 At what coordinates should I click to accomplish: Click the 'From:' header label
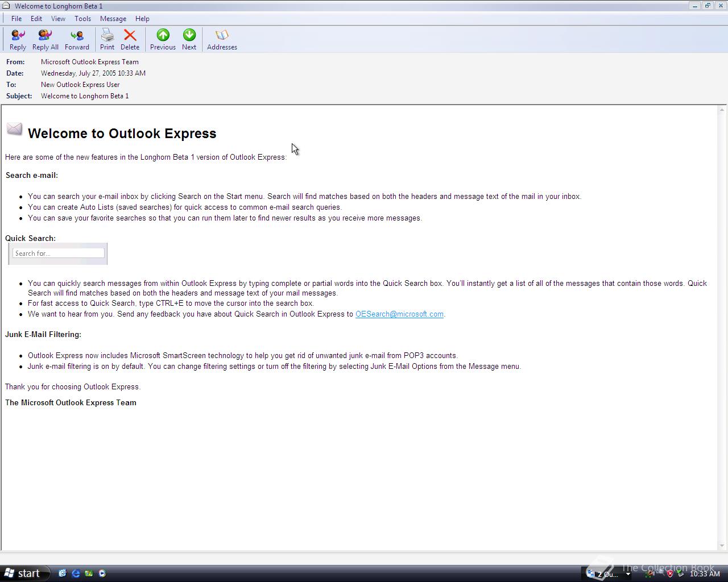[15, 62]
